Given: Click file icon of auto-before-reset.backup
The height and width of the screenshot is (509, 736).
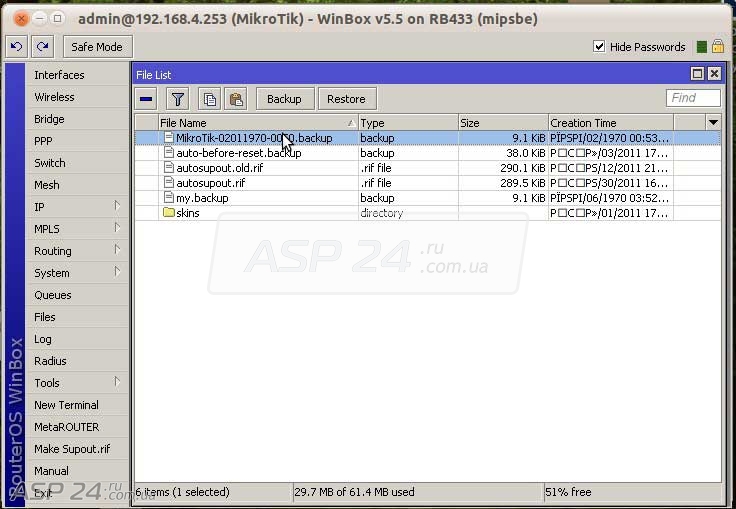Looking at the screenshot, I should pyautogui.click(x=169, y=153).
